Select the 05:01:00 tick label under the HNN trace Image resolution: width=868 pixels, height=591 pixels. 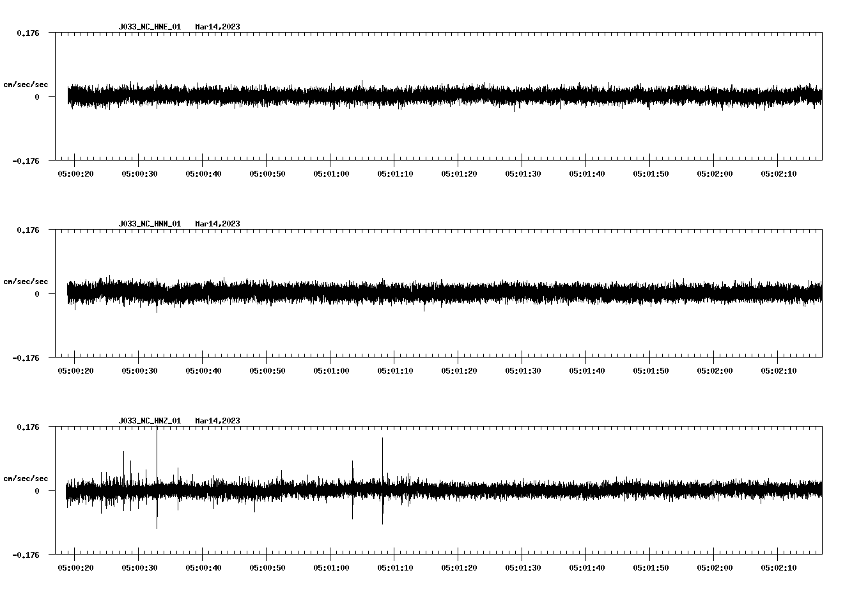click(x=330, y=370)
